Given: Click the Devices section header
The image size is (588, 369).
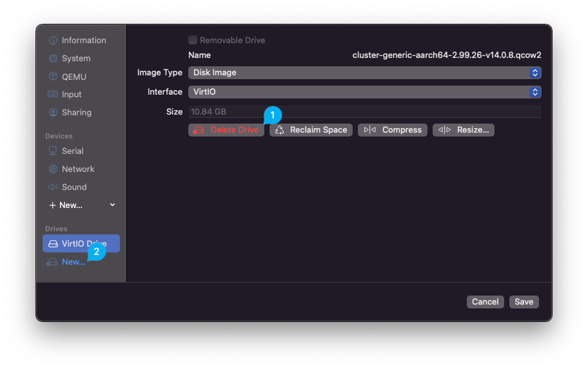Looking at the screenshot, I should coord(59,136).
